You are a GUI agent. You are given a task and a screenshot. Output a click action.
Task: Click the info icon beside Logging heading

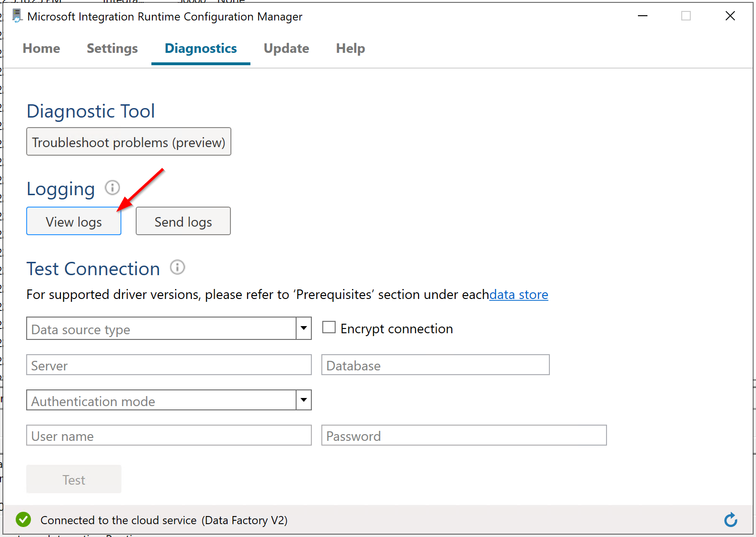coord(112,188)
